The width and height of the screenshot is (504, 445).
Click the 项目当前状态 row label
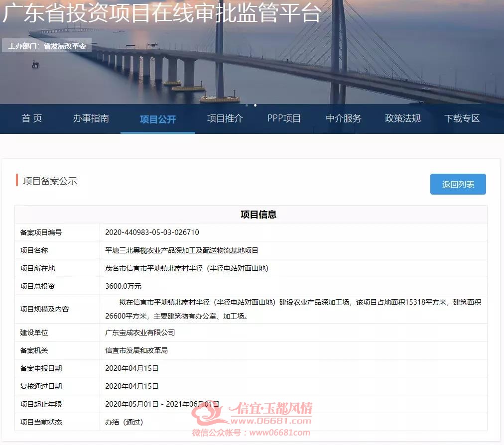click(41, 422)
